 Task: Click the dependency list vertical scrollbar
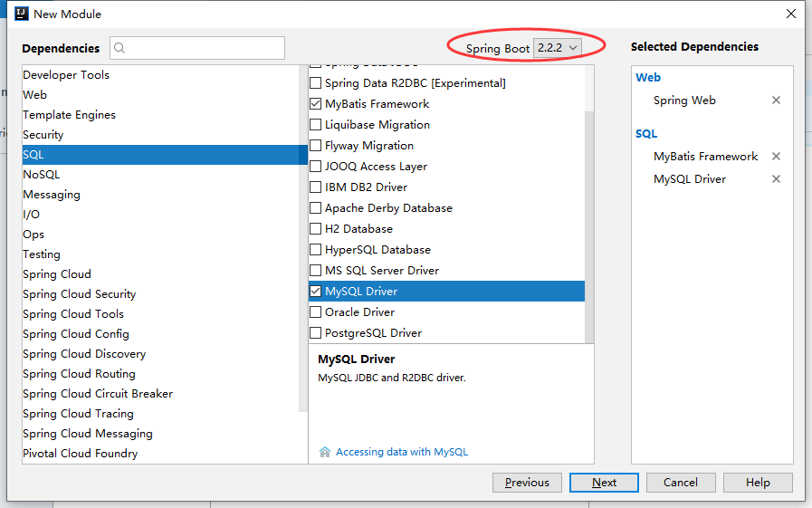click(589, 226)
